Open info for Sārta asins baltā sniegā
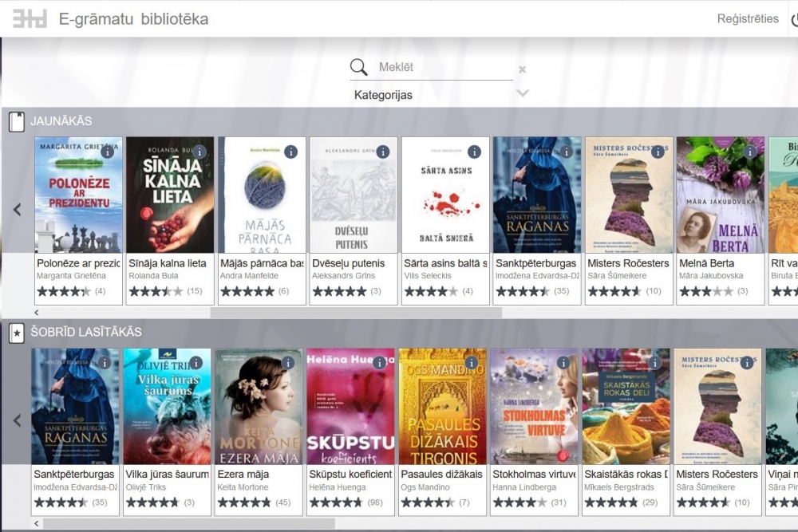 click(x=474, y=152)
